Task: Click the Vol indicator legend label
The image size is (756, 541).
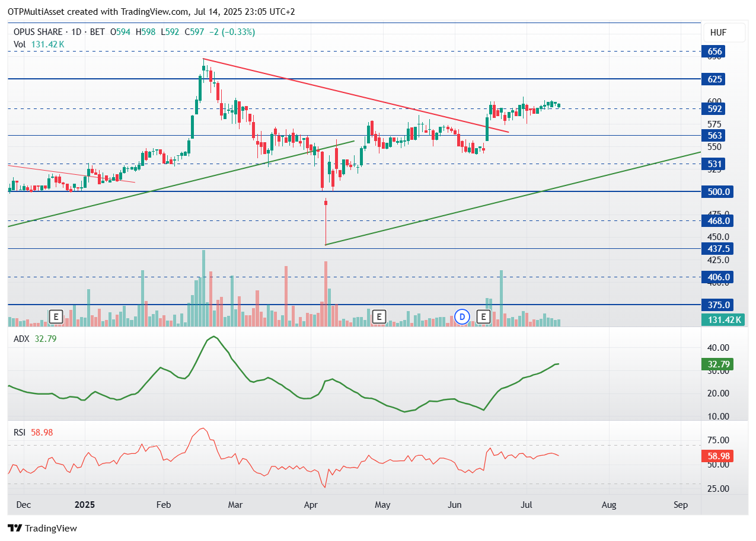Action: (x=20, y=44)
